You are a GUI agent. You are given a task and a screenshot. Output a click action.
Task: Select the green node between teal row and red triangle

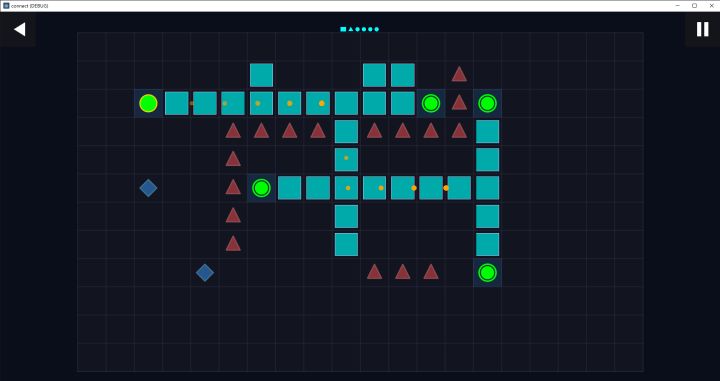(431, 103)
